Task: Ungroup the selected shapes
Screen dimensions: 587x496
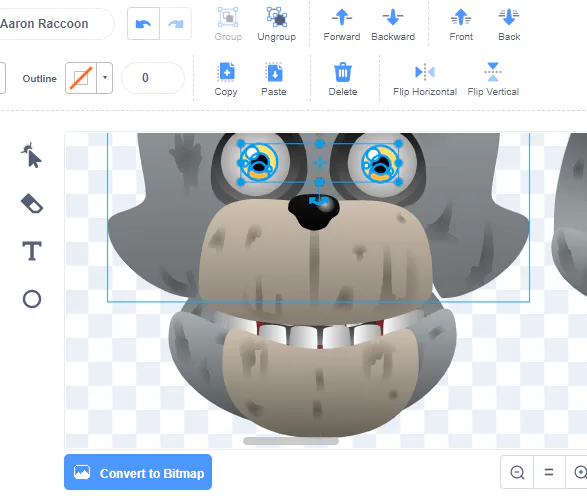Action: [277, 24]
